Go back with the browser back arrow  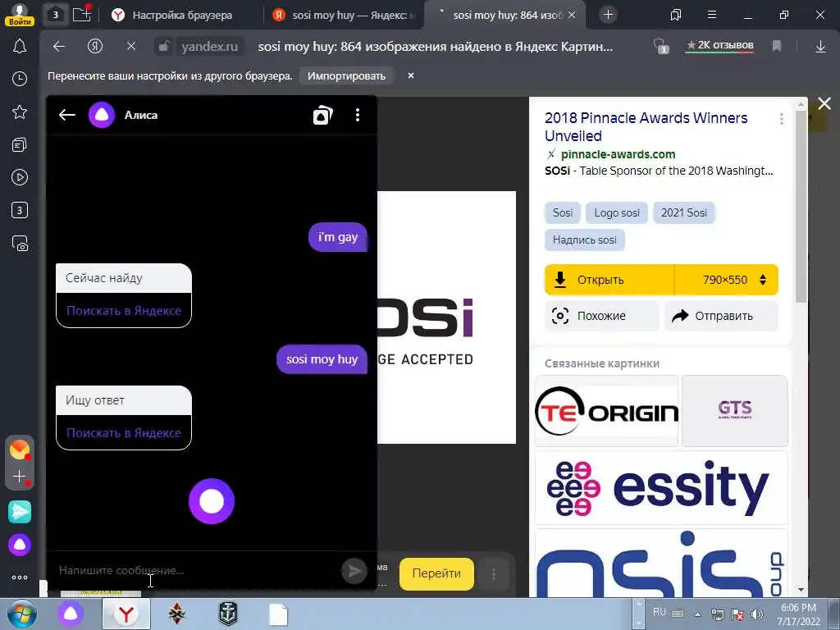[x=59, y=47]
